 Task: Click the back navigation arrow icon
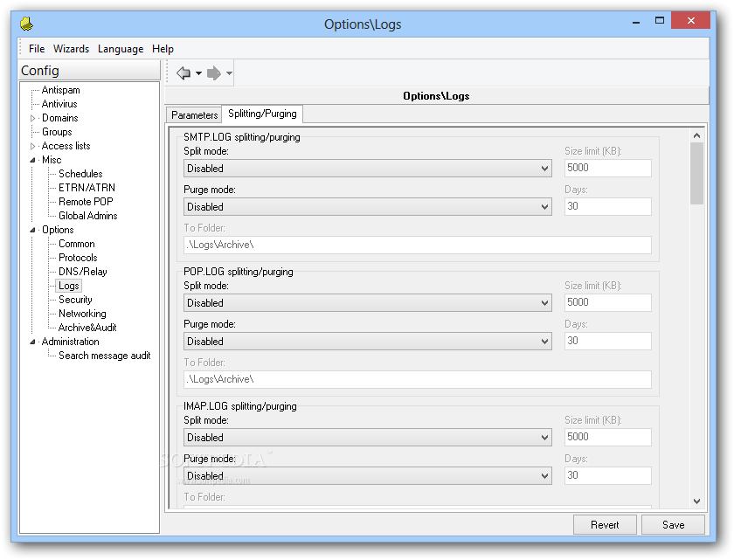(x=183, y=73)
